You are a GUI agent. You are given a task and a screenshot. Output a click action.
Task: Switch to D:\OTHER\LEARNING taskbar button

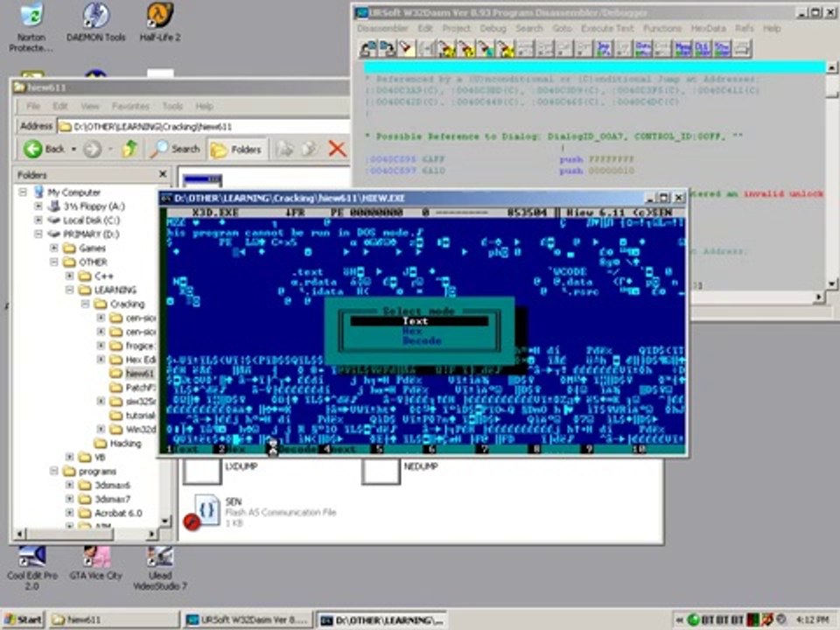point(381,619)
